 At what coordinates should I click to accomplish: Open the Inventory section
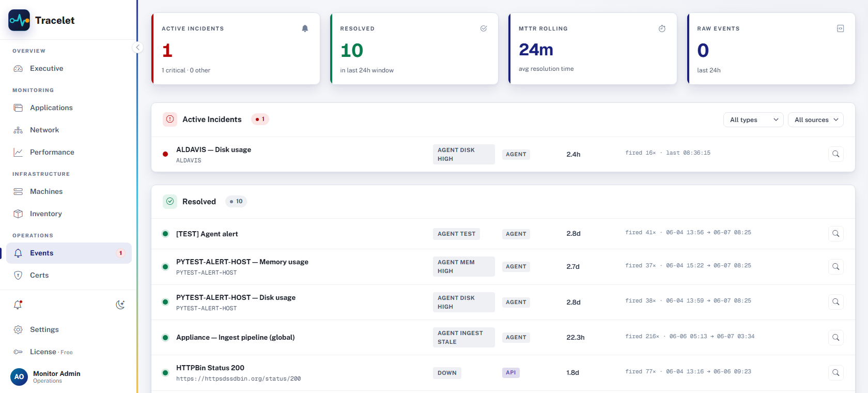point(69,214)
